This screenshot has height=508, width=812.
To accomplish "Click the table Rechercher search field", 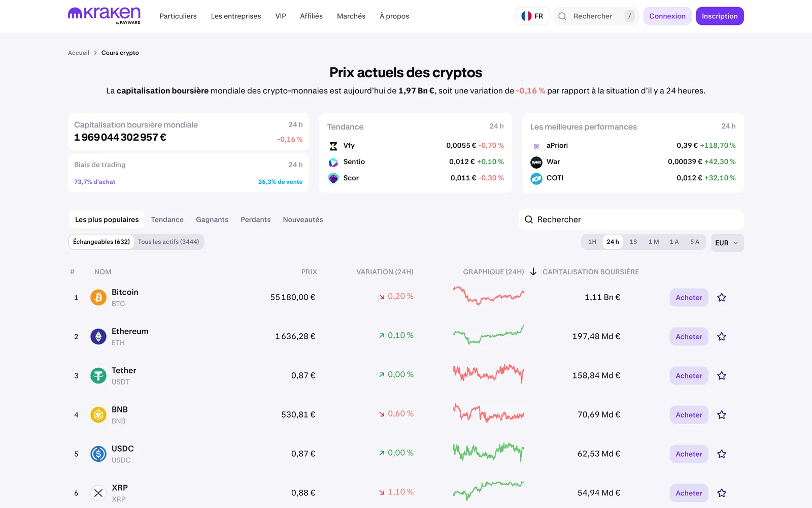I will click(631, 219).
